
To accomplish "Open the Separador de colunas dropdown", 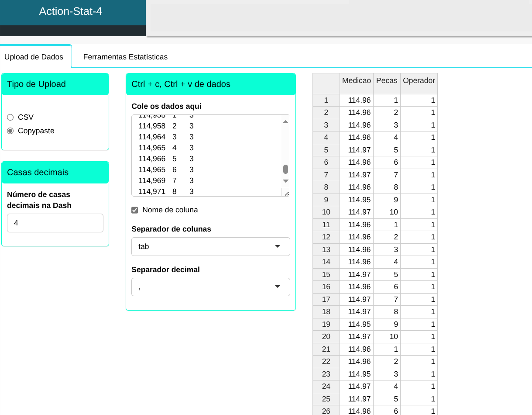I will (x=210, y=246).
